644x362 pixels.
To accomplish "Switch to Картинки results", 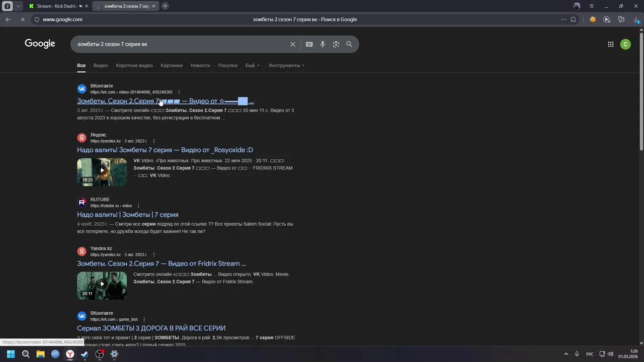I will click(172, 65).
